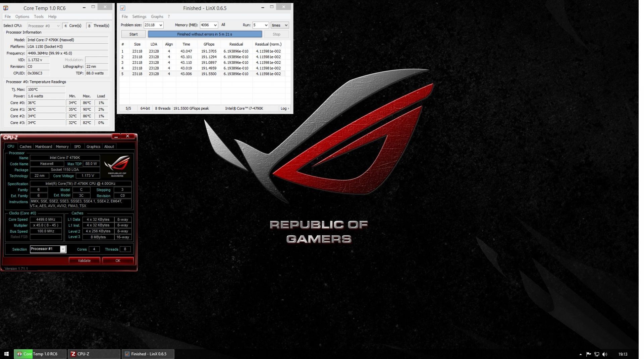Close the CPU-Z window
The image size is (644, 359).
128,136
